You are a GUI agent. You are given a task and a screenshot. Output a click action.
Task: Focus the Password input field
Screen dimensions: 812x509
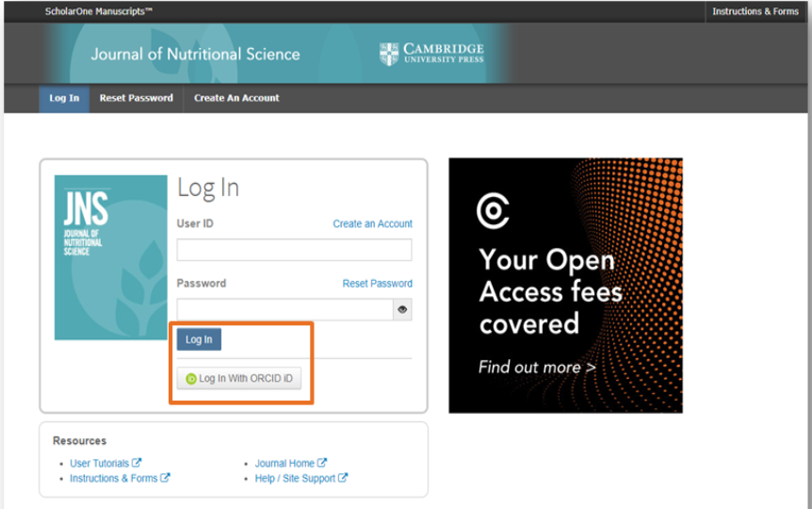(x=284, y=309)
